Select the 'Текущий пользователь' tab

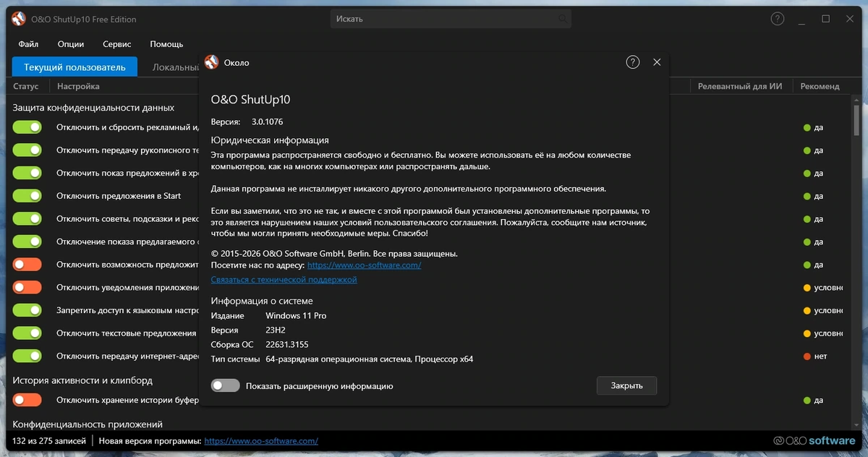tap(75, 67)
